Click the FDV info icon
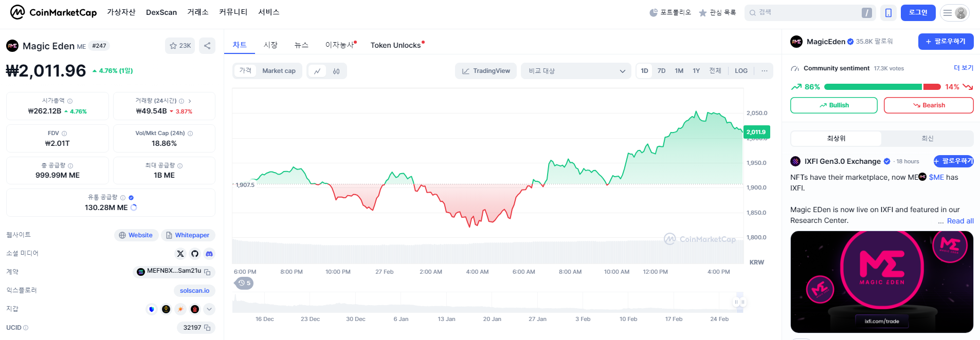This screenshot has height=340, width=980. click(64, 134)
